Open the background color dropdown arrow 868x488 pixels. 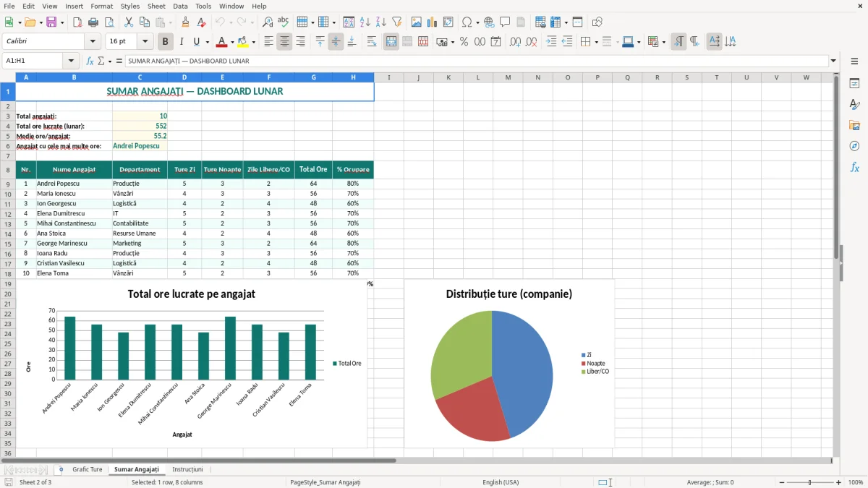253,42
